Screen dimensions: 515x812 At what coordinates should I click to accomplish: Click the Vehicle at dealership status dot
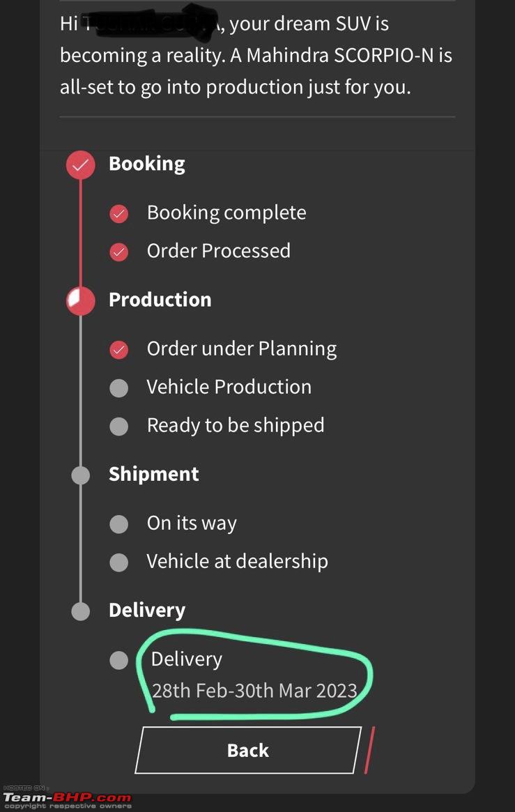pyautogui.click(x=119, y=562)
